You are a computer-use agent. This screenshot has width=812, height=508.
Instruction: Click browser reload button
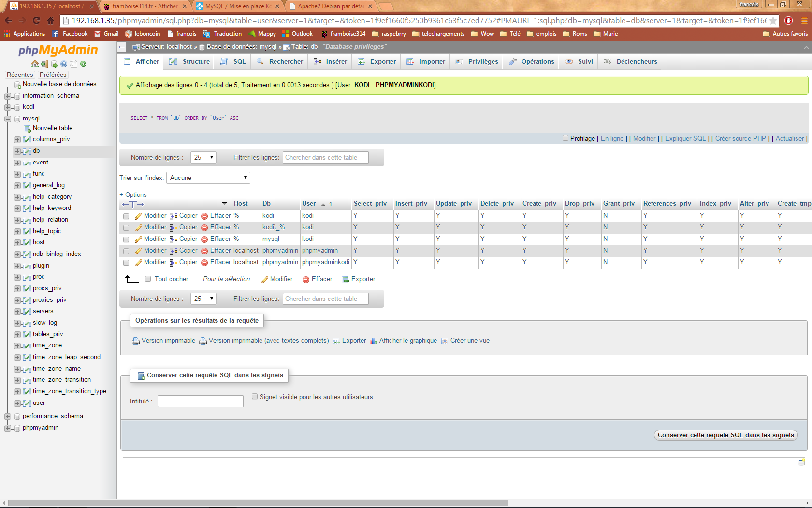[x=36, y=20]
